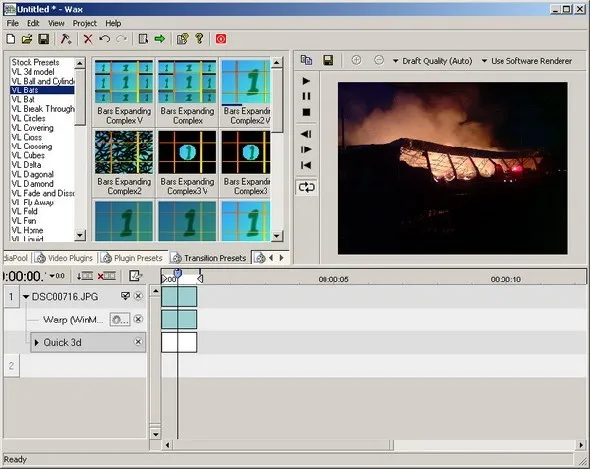Click the New project icon
590x469 pixels.
[x=11, y=39]
